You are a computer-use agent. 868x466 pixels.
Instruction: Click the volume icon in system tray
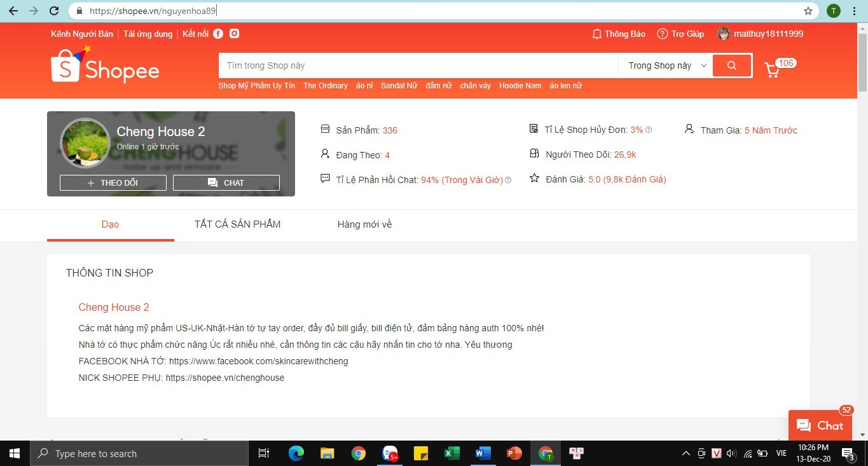[731, 453]
